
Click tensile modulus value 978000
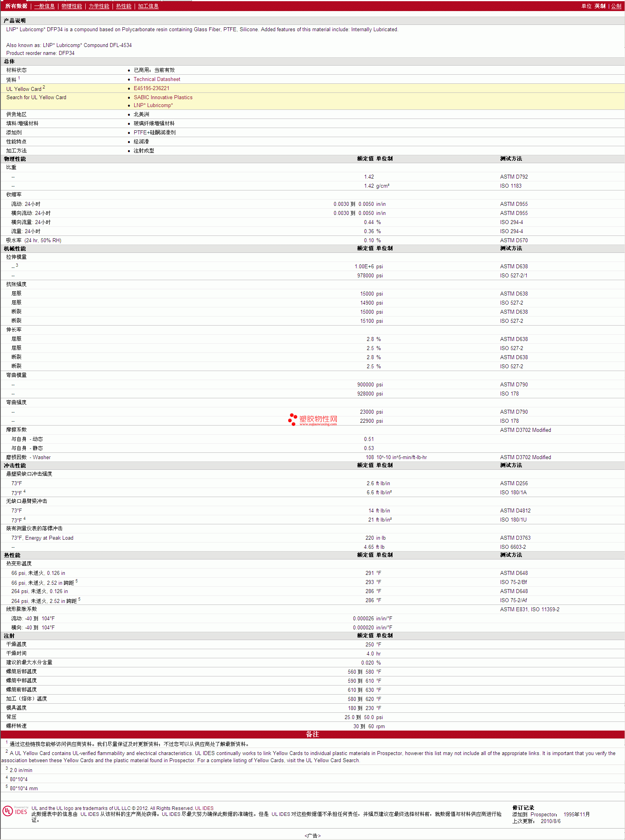click(366, 275)
